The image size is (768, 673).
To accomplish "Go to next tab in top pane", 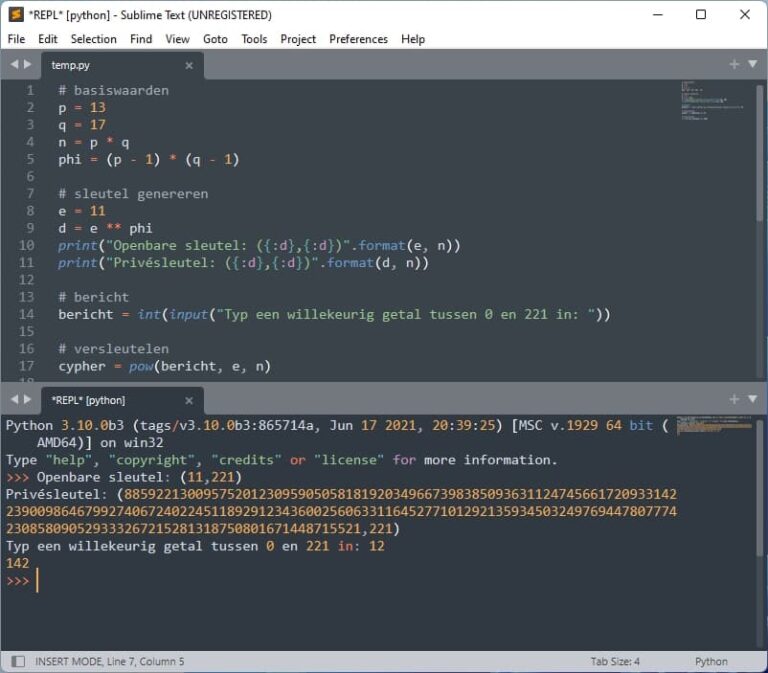I will coord(27,64).
